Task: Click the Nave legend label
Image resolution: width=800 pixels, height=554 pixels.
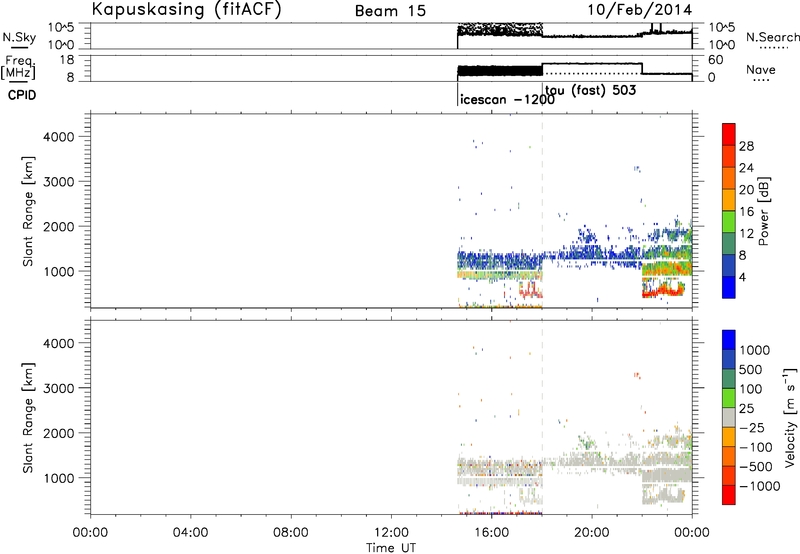Action: tap(761, 69)
